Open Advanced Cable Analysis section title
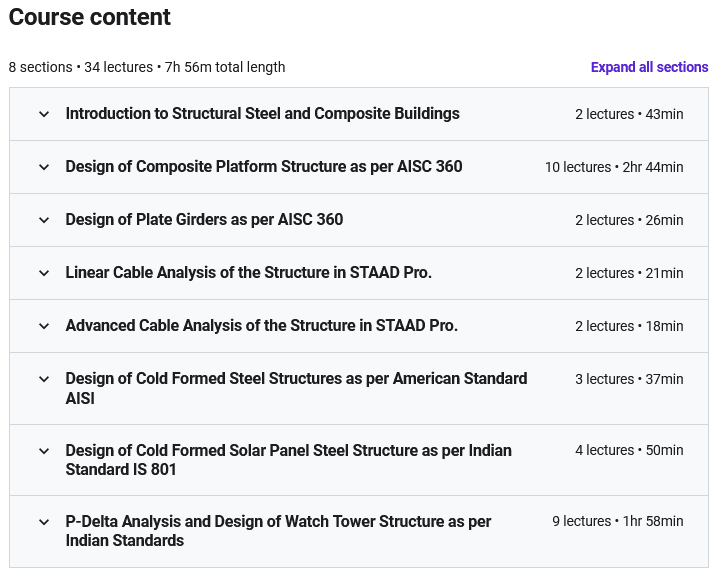The height and width of the screenshot is (573, 716). click(261, 326)
